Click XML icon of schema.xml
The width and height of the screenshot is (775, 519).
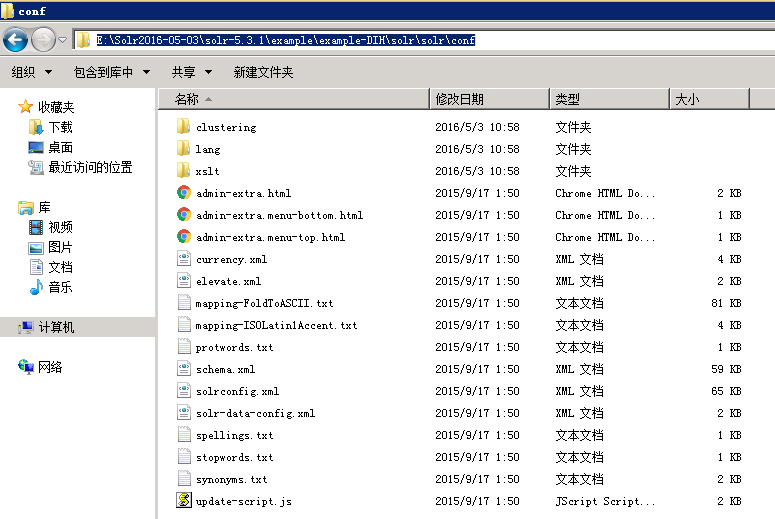coord(184,369)
